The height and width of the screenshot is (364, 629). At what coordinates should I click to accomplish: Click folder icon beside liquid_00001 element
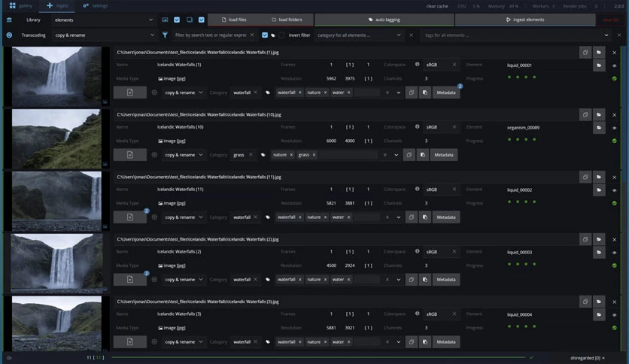click(599, 65)
